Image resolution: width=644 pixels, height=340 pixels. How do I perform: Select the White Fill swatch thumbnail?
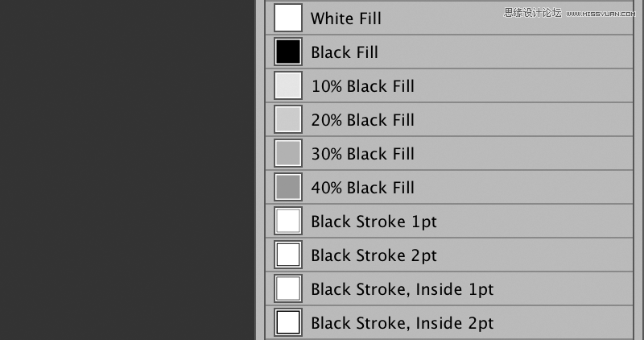click(288, 18)
